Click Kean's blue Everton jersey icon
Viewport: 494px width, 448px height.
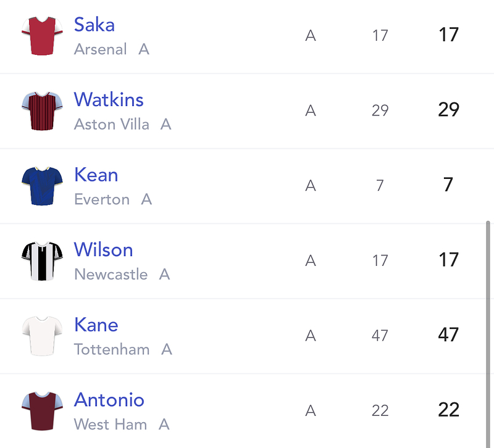pos(42,186)
